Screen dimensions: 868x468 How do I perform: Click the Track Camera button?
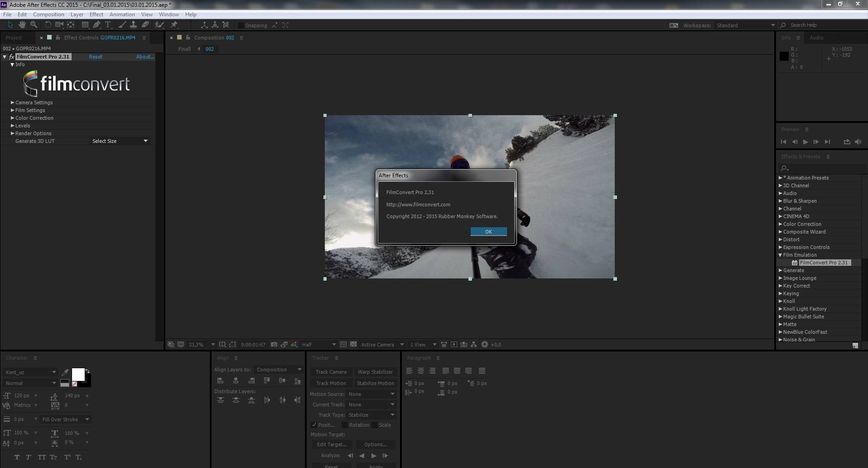[331, 372]
